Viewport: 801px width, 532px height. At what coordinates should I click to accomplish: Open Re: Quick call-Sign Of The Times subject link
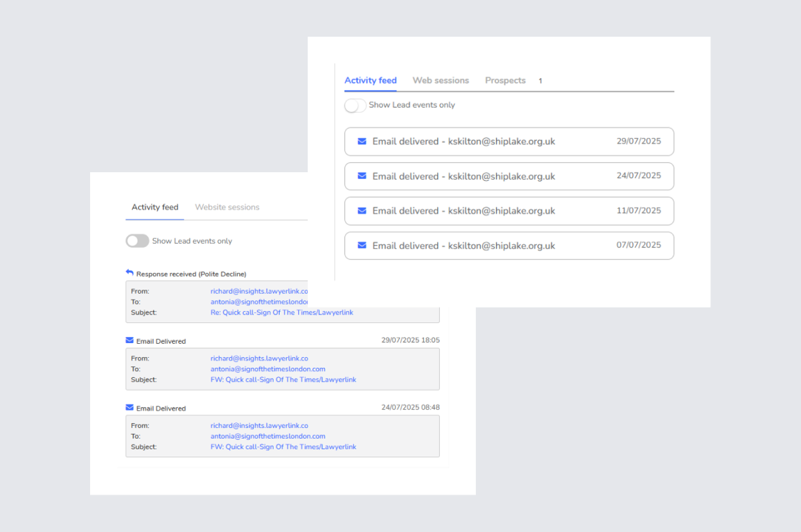[x=282, y=312]
